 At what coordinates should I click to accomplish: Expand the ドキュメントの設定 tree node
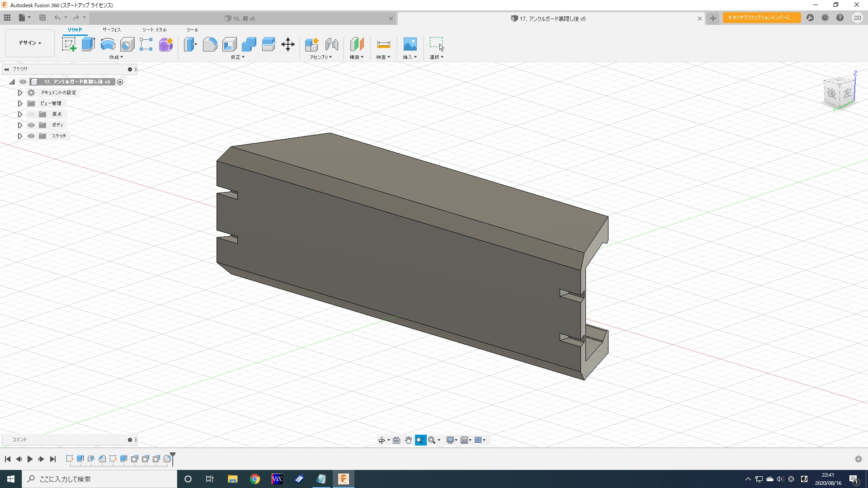[x=20, y=93]
